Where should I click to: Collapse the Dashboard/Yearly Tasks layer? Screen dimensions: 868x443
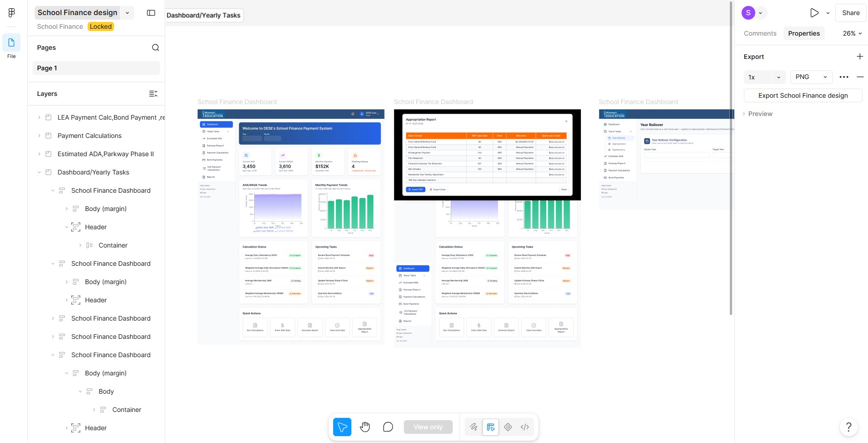pyautogui.click(x=39, y=172)
